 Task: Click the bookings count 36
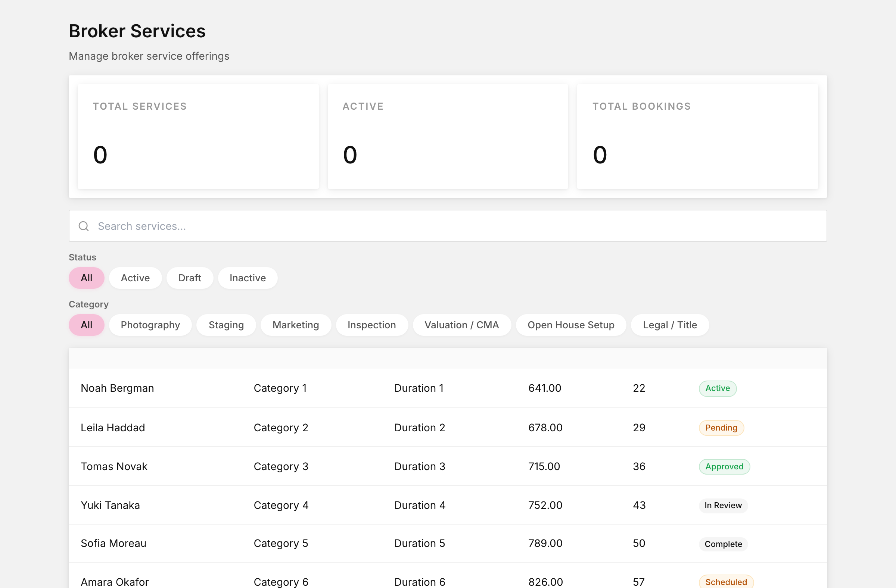point(639,466)
